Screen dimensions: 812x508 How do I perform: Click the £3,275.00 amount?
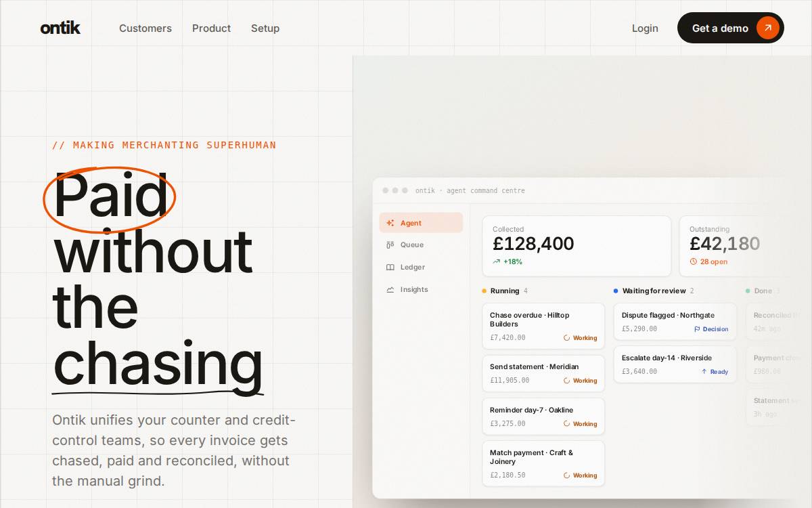click(507, 424)
